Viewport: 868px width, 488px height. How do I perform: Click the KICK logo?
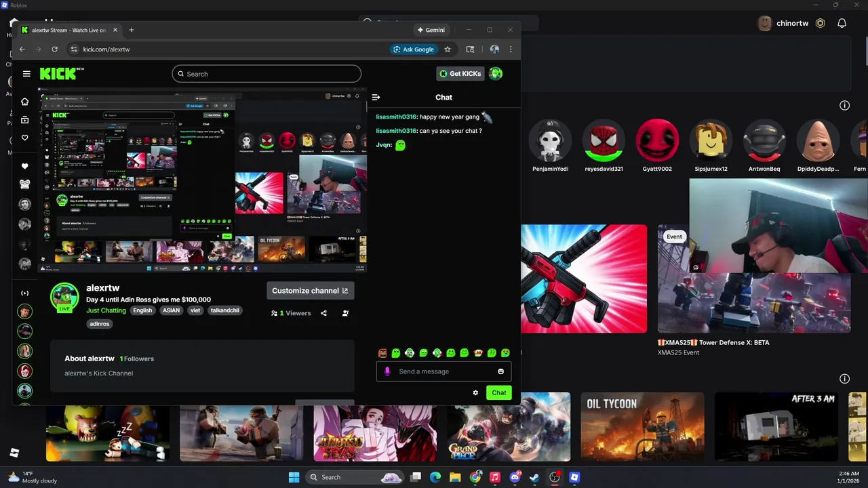(62, 74)
